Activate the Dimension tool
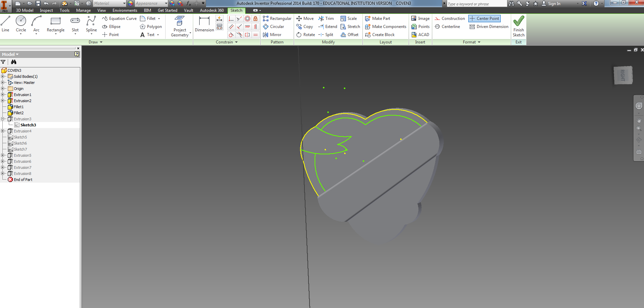 click(204, 24)
